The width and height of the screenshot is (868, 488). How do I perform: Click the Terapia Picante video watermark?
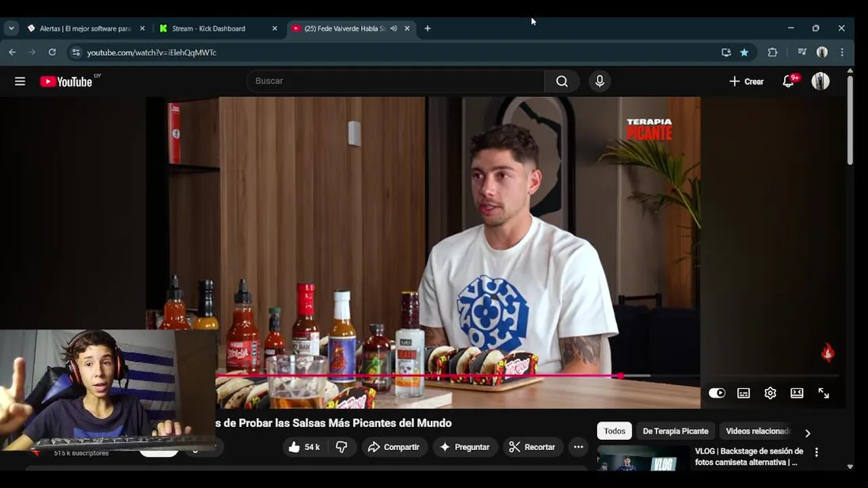pyautogui.click(x=827, y=352)
